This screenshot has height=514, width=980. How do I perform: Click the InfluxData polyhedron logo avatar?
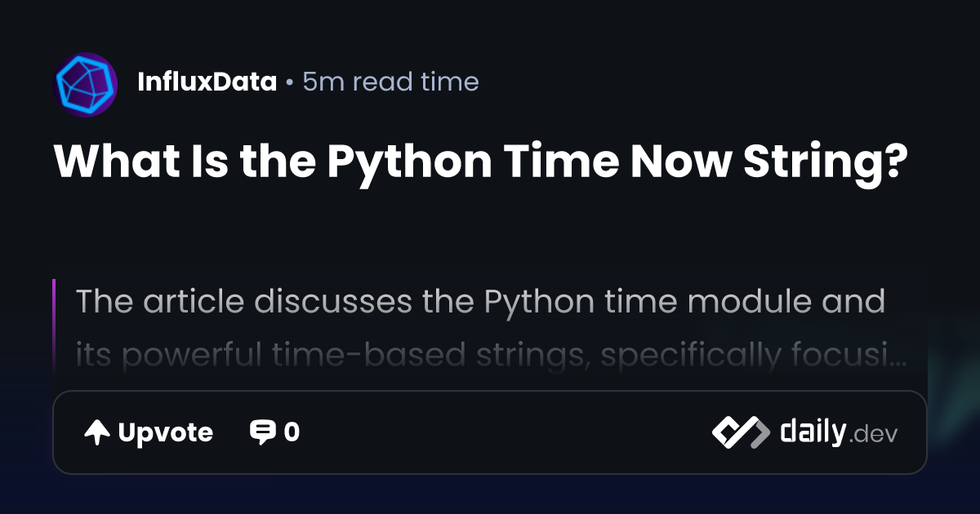click(86, 82)
